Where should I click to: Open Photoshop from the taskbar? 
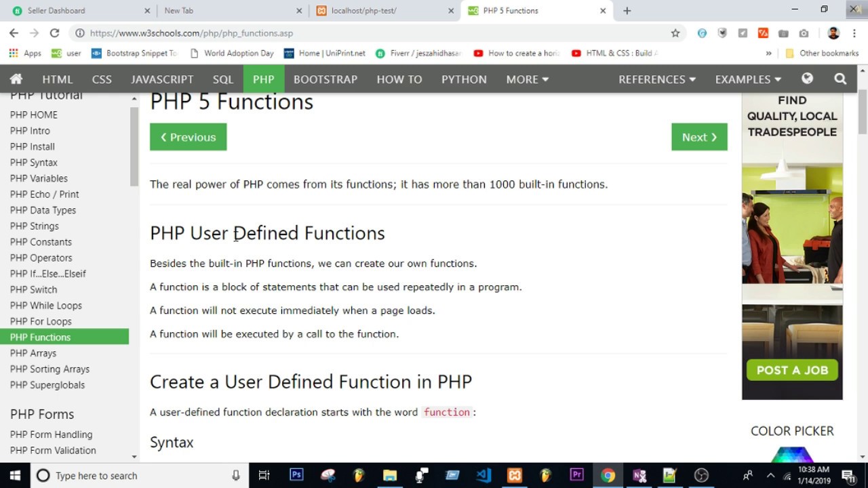click(x=296, y=475)
